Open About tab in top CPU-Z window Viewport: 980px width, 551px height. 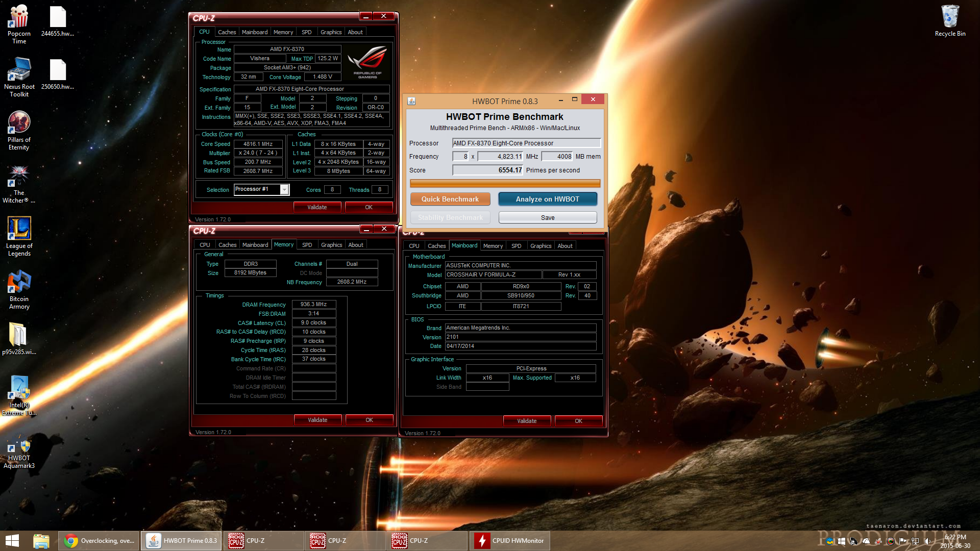tap(355, 32)
